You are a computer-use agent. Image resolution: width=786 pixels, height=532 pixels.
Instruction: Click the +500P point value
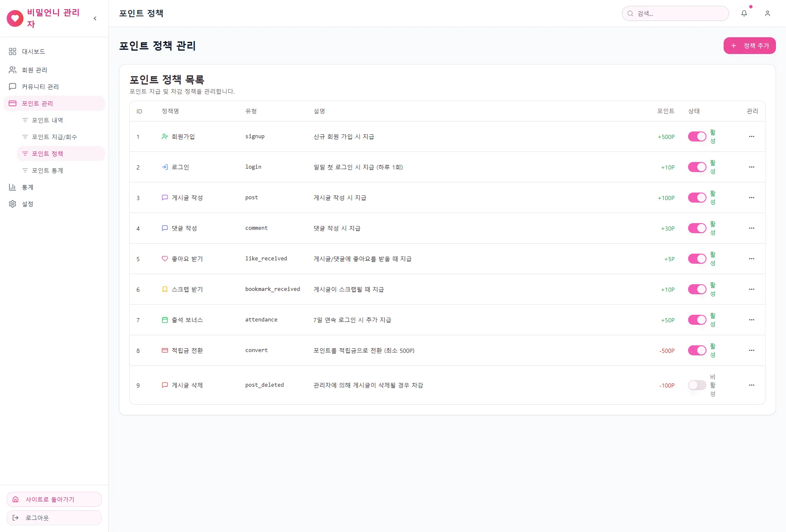click(666, 137)
